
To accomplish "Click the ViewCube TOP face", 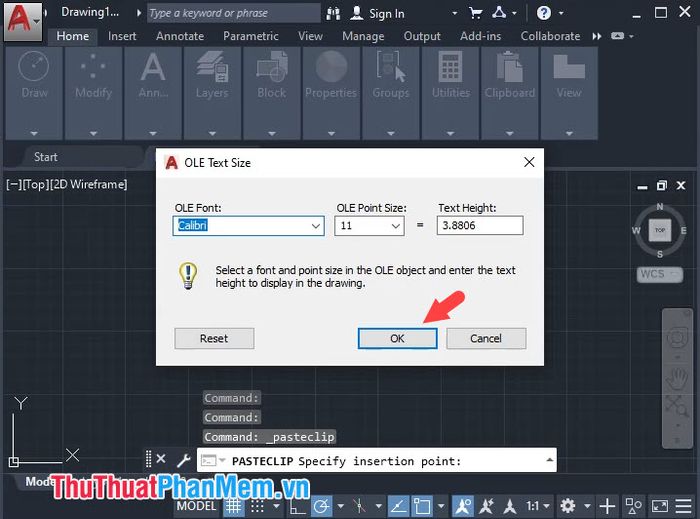I will (x=660, y=230).
